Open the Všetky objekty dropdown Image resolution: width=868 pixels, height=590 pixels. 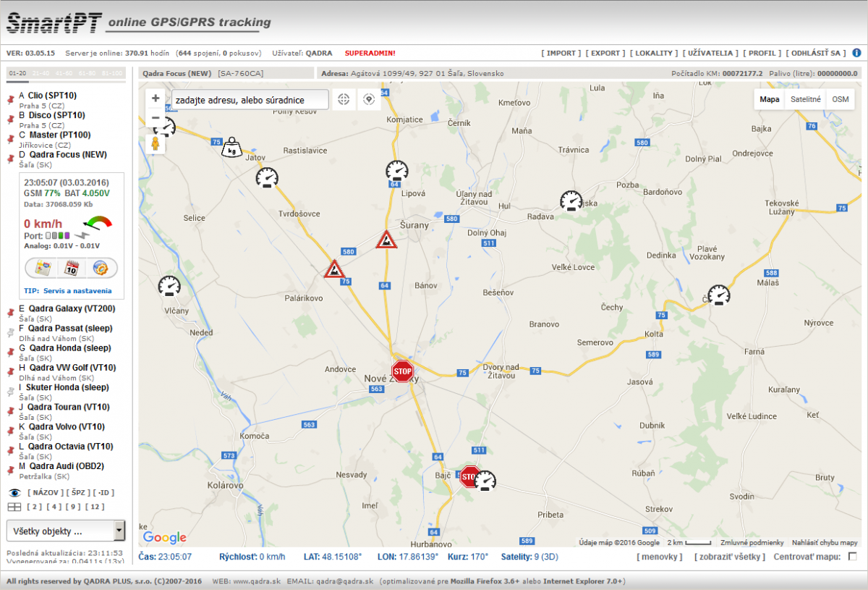pos(66,531)
